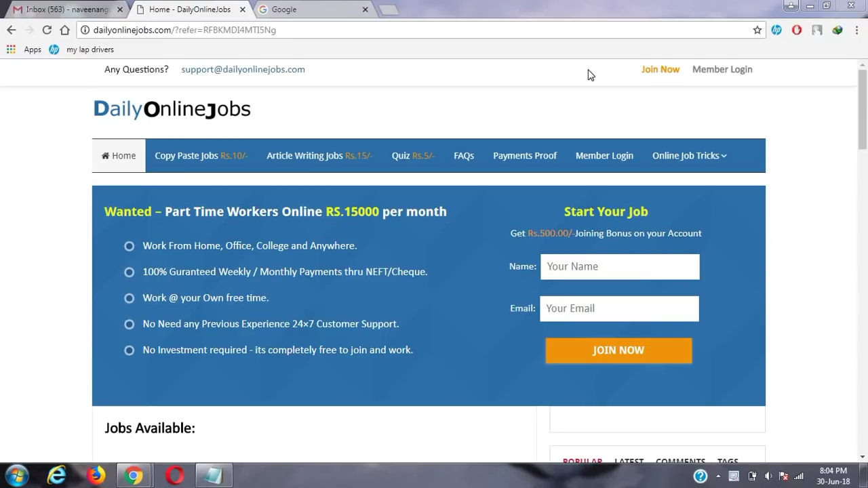Open Chrome menu three-dots icon

(x=857, y=30)
